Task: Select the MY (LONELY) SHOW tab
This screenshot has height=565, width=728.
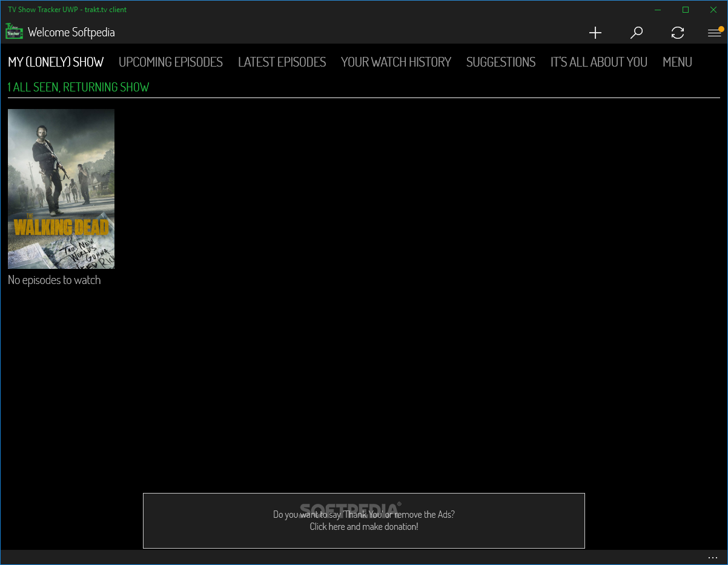Action: point(56,62)
